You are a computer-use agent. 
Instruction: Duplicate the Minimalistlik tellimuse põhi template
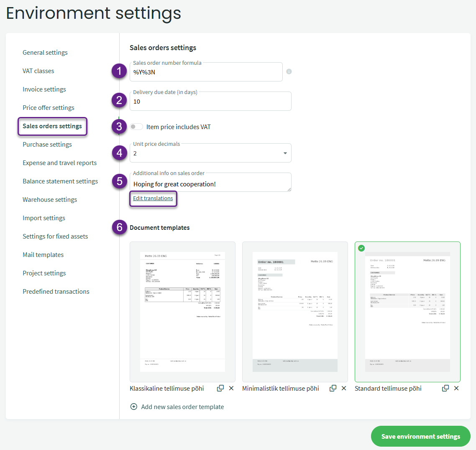point(333,388)
